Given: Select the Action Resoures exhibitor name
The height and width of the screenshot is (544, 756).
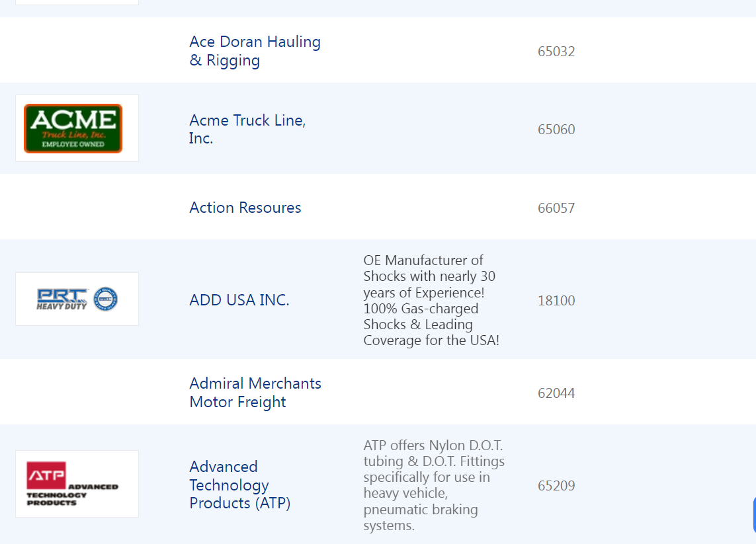Looking at the screenshot, I should point(245,208).
